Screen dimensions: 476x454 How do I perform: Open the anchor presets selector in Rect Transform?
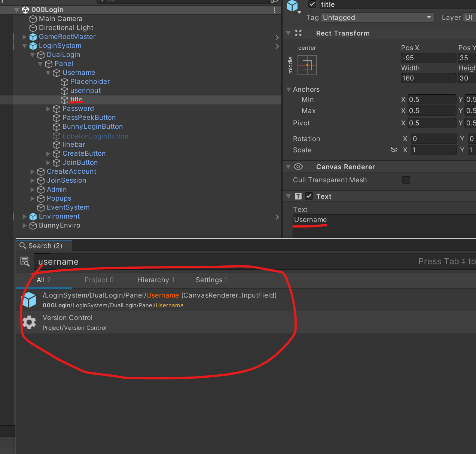[x=307, y=65]
